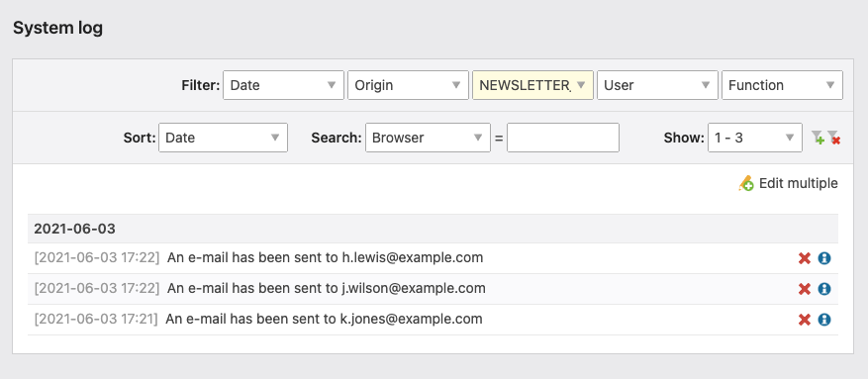Show details of the j.wilson@example.com entry

point(824,289)
